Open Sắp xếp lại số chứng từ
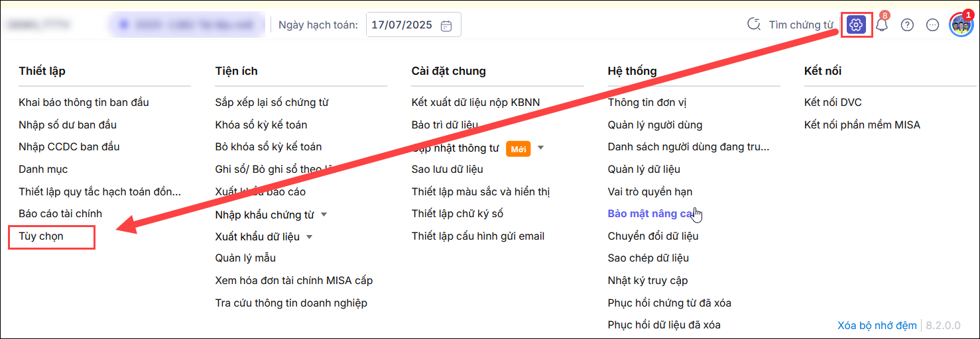The width and height of the screenshot is (980, 339). tap(272, 103)
